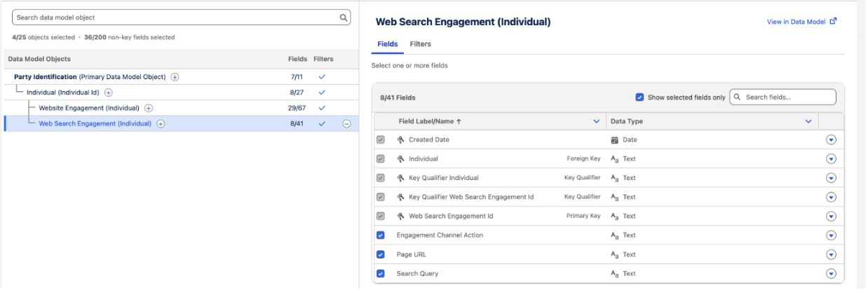Click the Web Search Engagement Id checkbox
The image size is (868, 297).
(x=381, y=216)
